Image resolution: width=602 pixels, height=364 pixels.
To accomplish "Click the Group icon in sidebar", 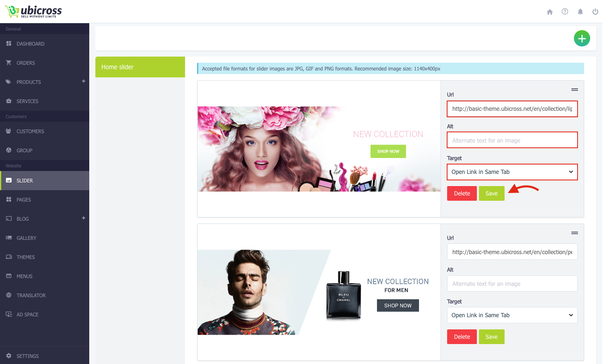I will pos(9,150).
